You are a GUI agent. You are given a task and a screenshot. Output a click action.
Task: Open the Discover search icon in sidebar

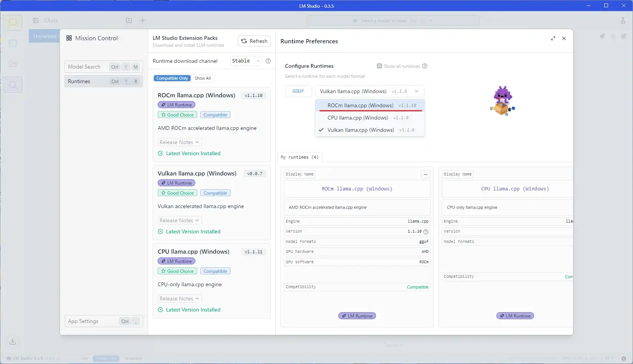(x=13, y=85)
